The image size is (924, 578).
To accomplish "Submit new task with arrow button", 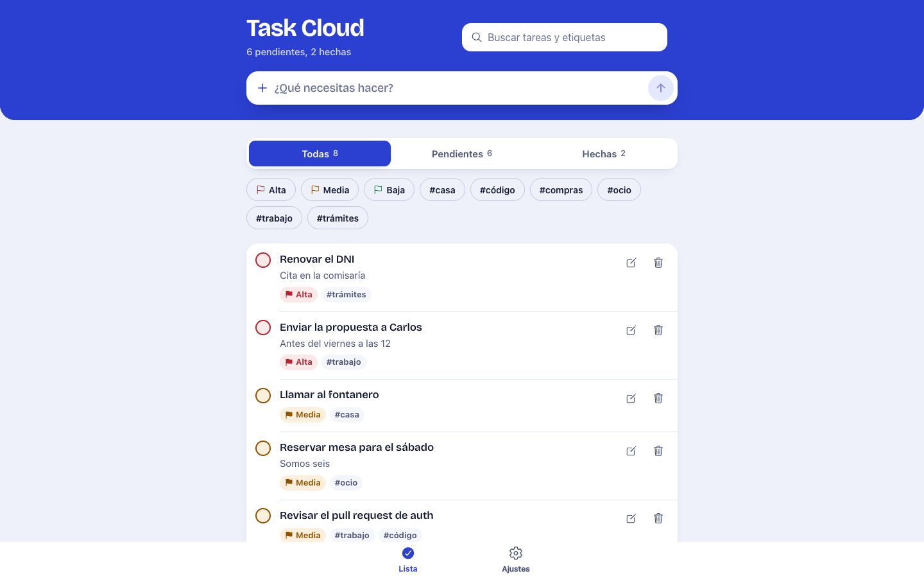I will pyautogui.click(x=661, y=88).
